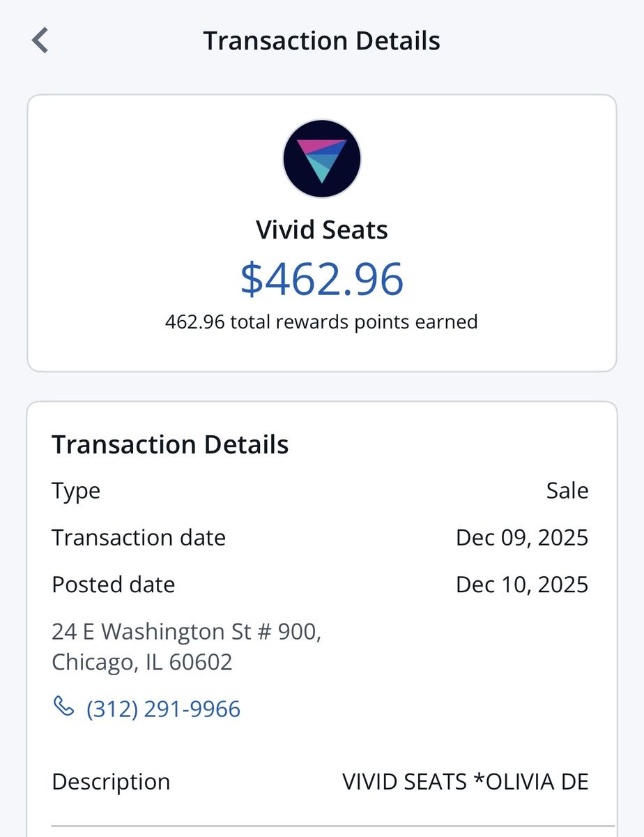The image size is (644, 837).
Task: Tap the Vivid Seats merchant name
Action: point(322,229)
